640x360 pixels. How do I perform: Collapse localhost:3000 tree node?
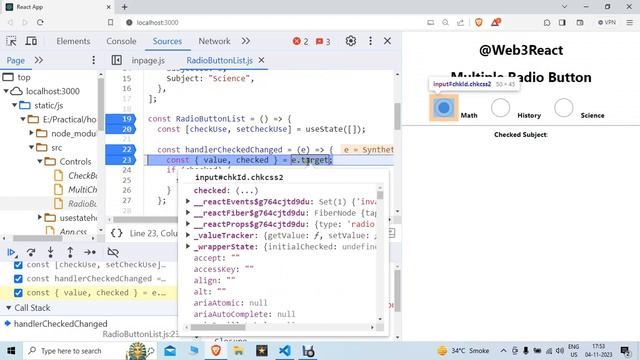click(6, 91)
